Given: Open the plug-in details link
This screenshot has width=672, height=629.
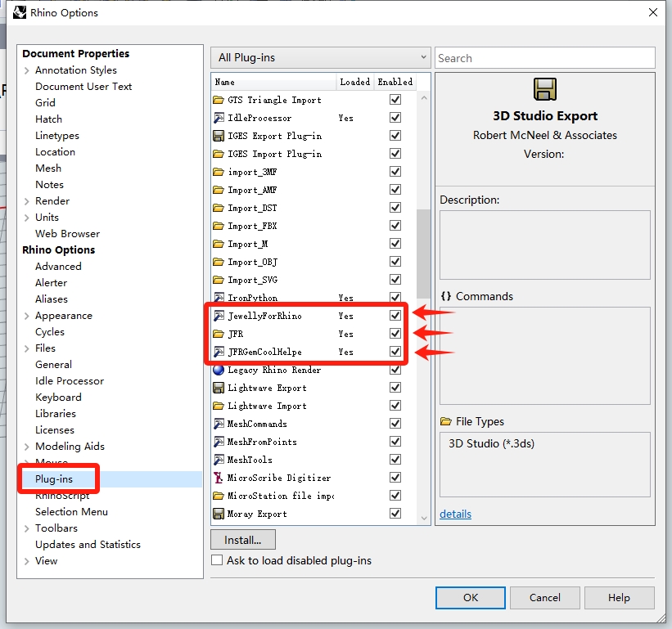Looking at the screenshot, I should pyautogui.click(x=455, y=514).
